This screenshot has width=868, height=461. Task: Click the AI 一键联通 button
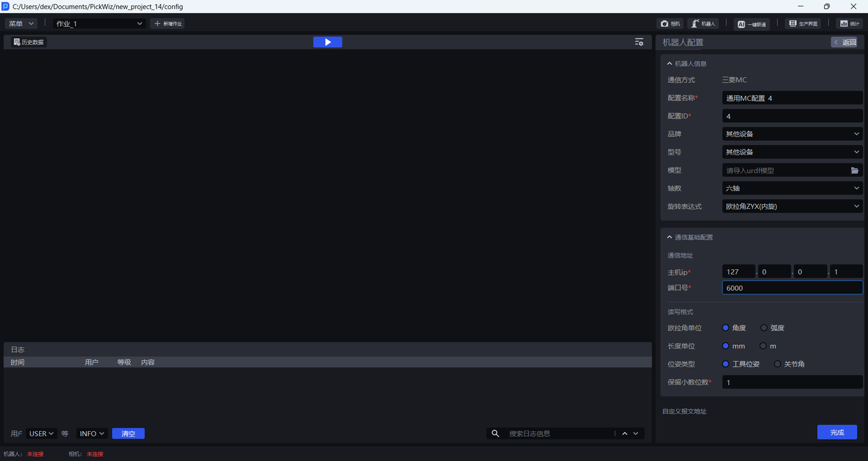[x=751, y=24]
